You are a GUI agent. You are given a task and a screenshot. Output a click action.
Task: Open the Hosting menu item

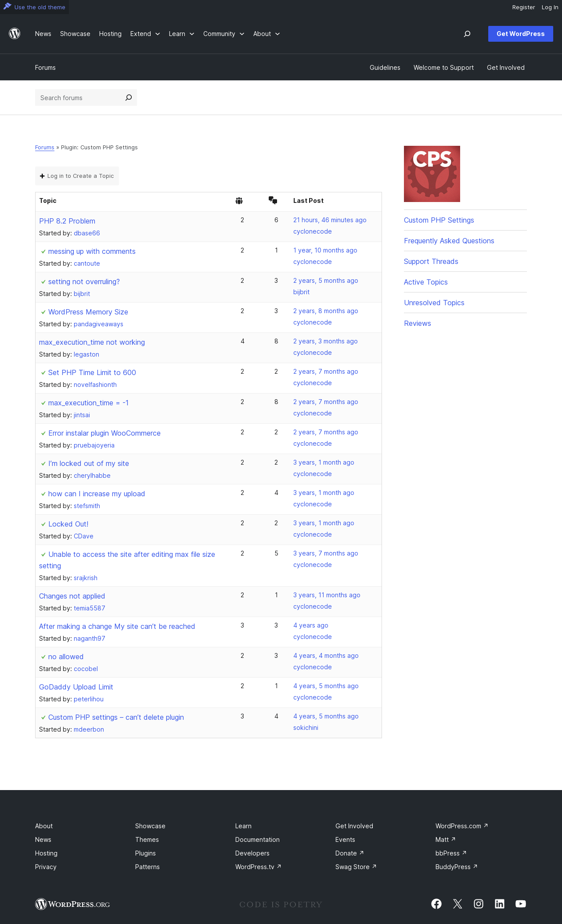click(x=110, y=34)
